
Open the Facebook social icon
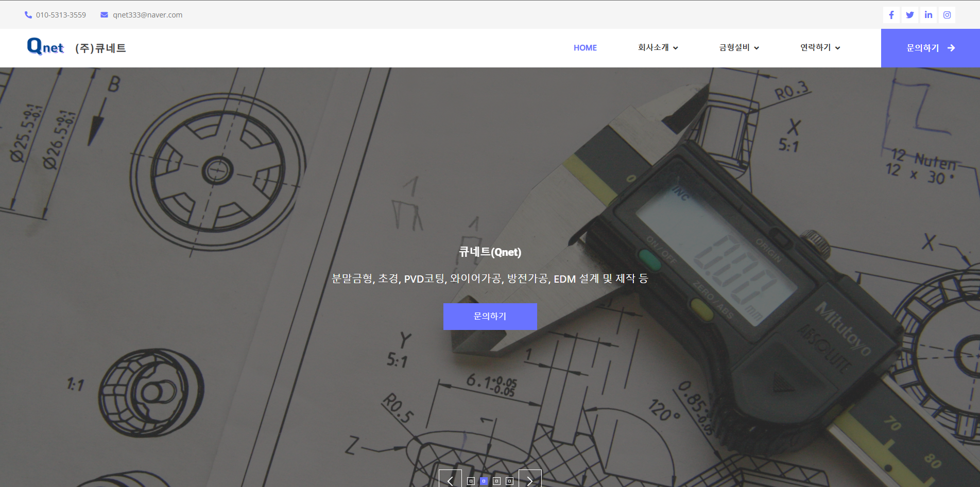tap(891, 15)
